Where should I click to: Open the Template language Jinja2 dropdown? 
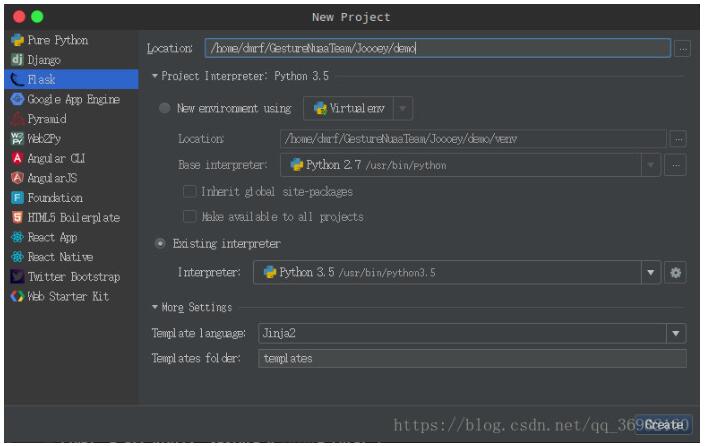tap(677, 333)
